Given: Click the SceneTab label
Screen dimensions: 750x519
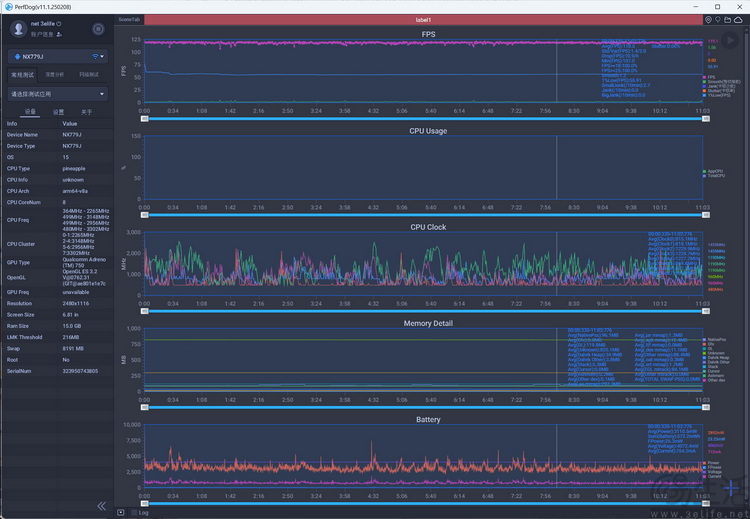Looking at the screenshot, I should click(129, 19).
